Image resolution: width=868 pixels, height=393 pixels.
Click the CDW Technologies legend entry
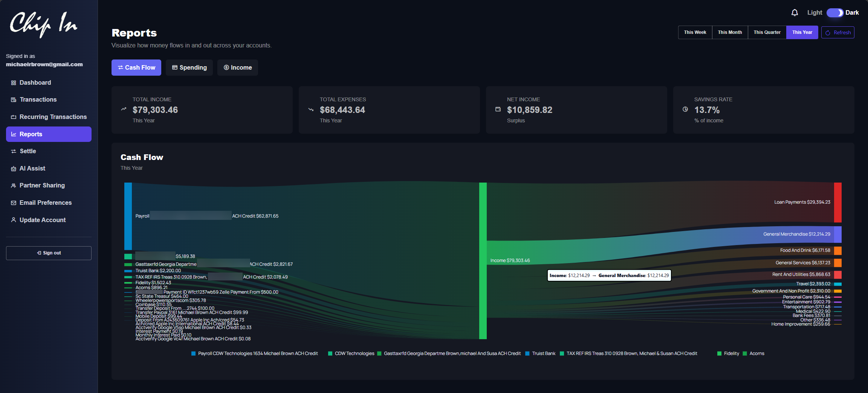(x=351, y=353)
